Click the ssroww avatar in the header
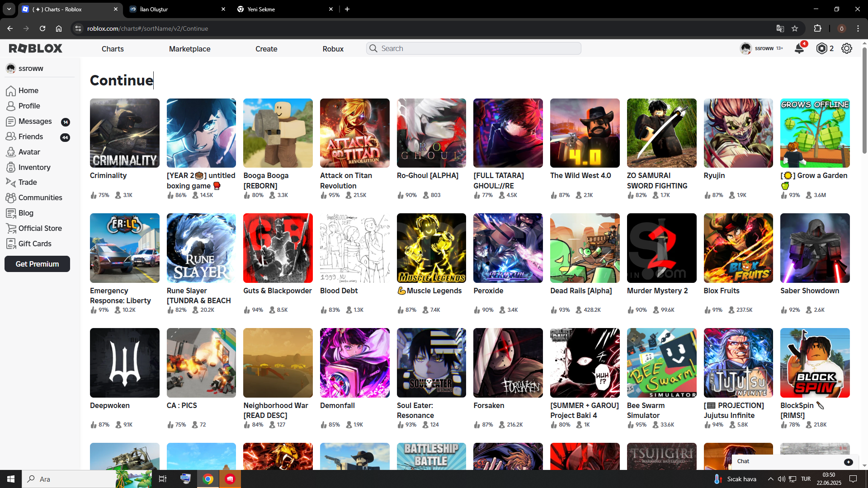Image resolution: width=868 pixels, height=488 pixels. point(745,48)
